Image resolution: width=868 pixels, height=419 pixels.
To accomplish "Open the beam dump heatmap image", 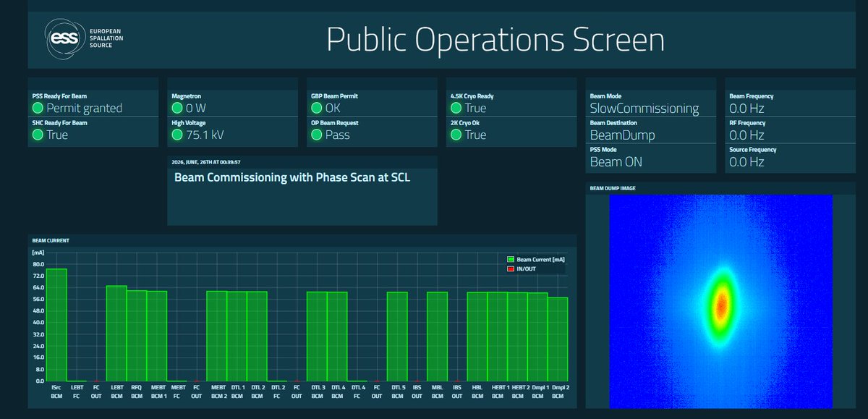I will coord(721,301).
